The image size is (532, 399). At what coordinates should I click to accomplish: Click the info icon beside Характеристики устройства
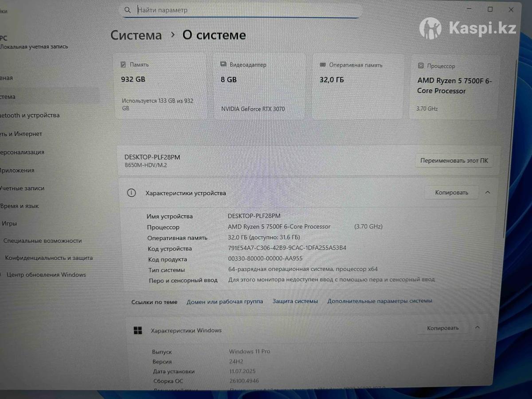(132, 193)
